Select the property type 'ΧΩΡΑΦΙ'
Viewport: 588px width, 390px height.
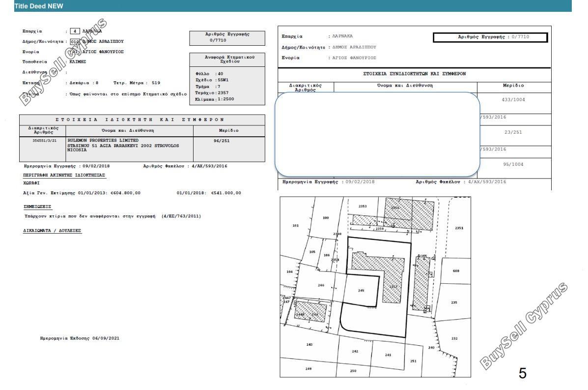point(31,183)
